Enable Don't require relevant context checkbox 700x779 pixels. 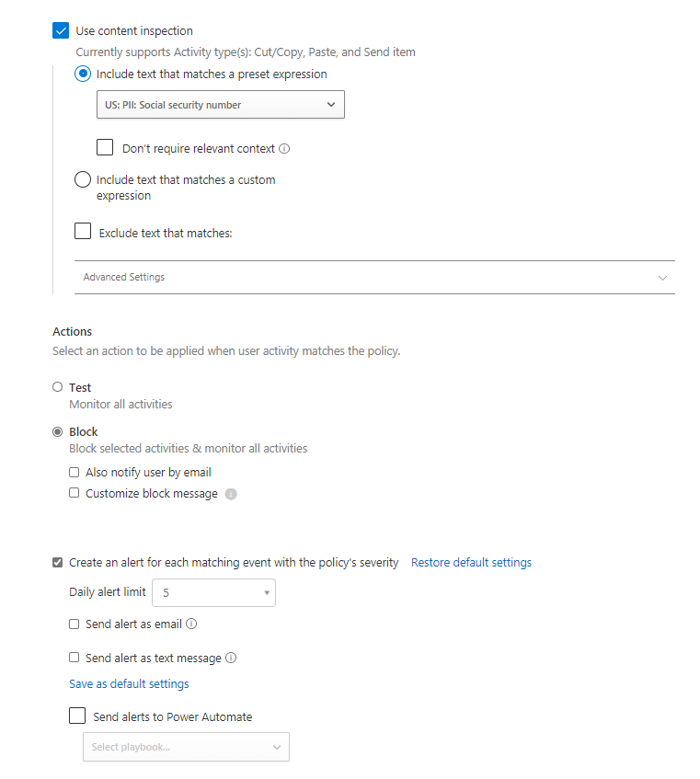[x=105, y=147]
